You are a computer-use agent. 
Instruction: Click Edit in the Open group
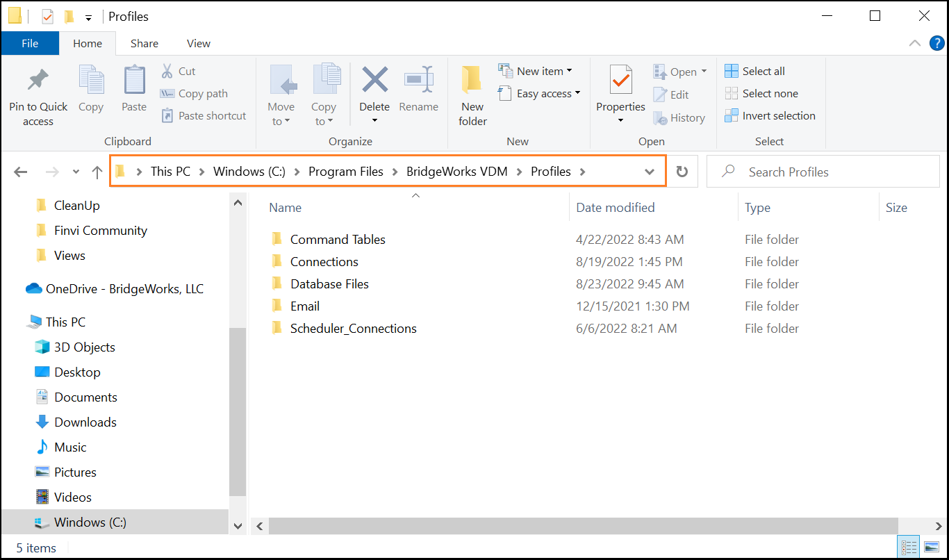point(671,95)
